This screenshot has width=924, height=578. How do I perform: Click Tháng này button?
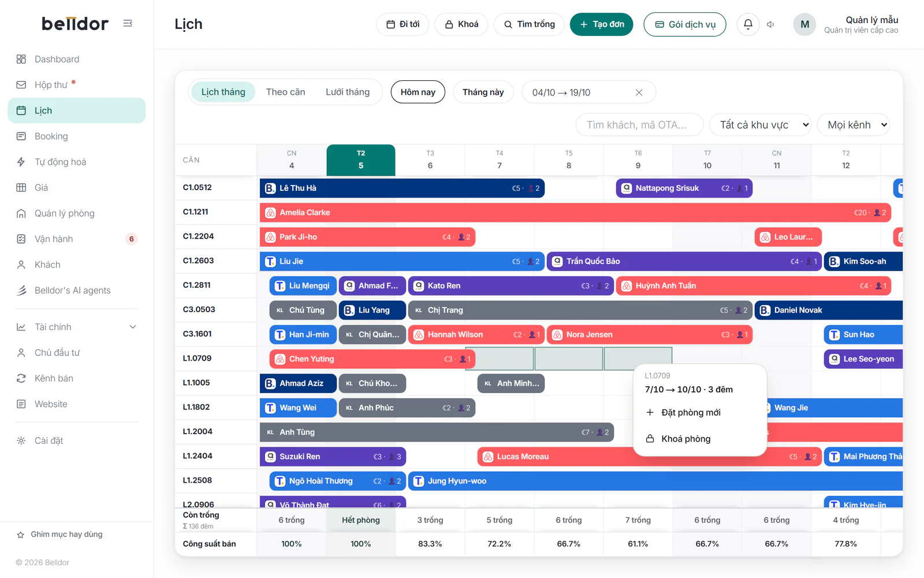click(x=483, y=92)
